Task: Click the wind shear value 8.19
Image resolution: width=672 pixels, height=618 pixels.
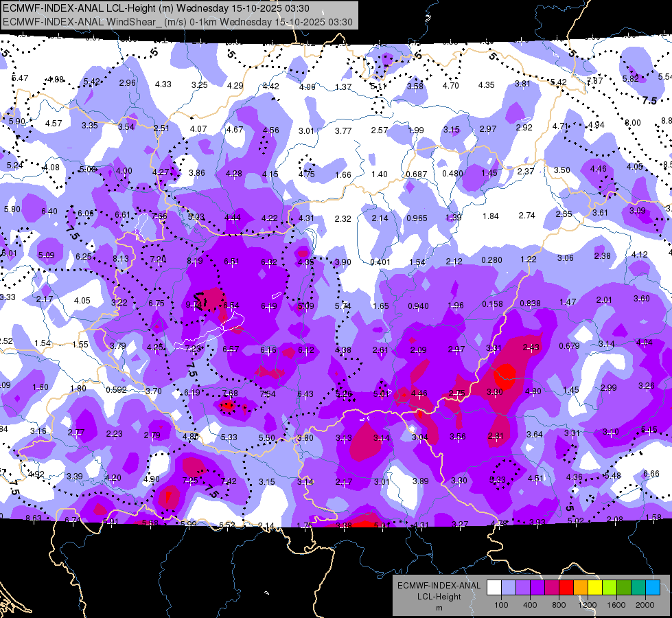Action: click(x=194, y=261)
